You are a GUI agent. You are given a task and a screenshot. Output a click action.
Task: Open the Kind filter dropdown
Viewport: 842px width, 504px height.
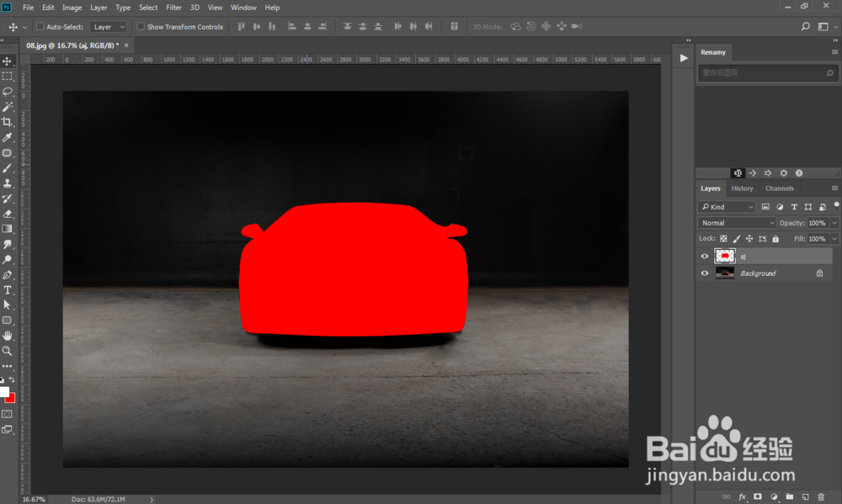click(727, 207)
